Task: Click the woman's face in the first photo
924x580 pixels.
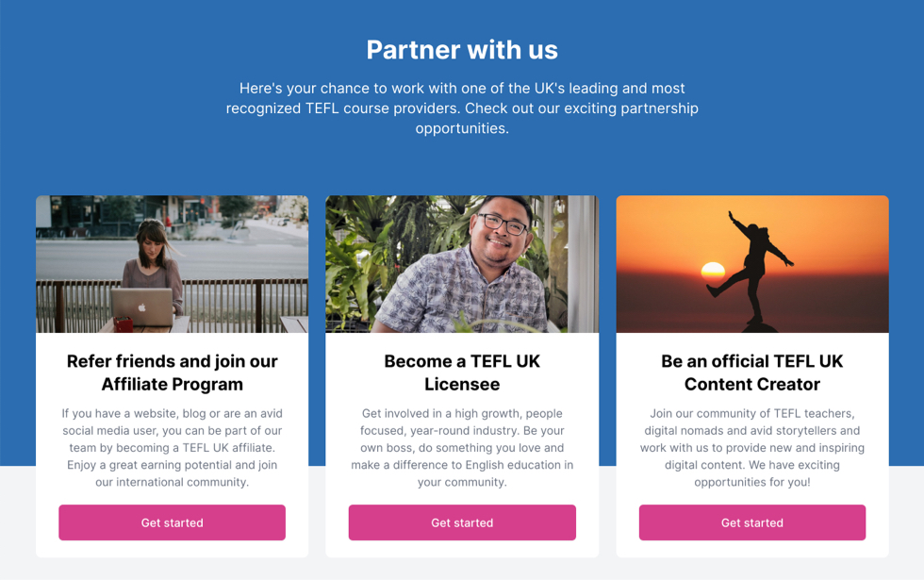Action: (150, 246)
